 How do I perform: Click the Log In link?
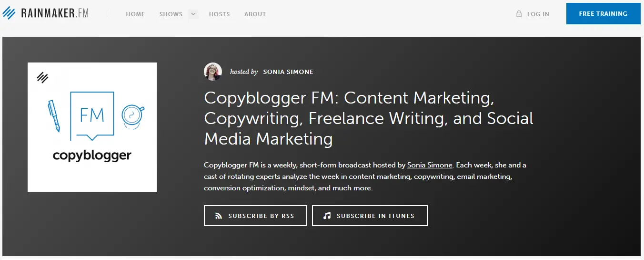point(538,14)
